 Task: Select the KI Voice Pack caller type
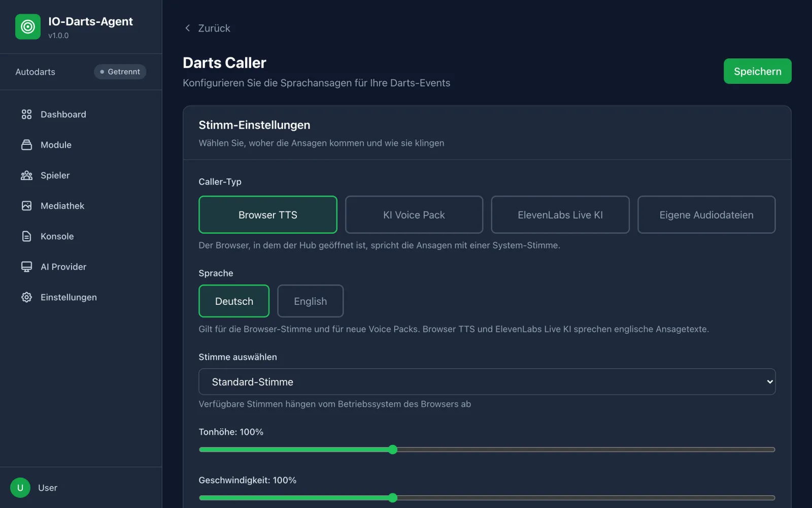point(414,215)
